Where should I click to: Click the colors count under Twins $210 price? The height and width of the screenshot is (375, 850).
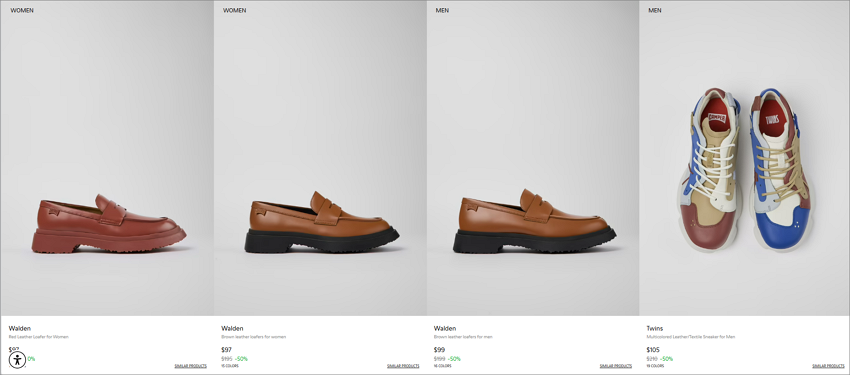click(x=655, y=366)
